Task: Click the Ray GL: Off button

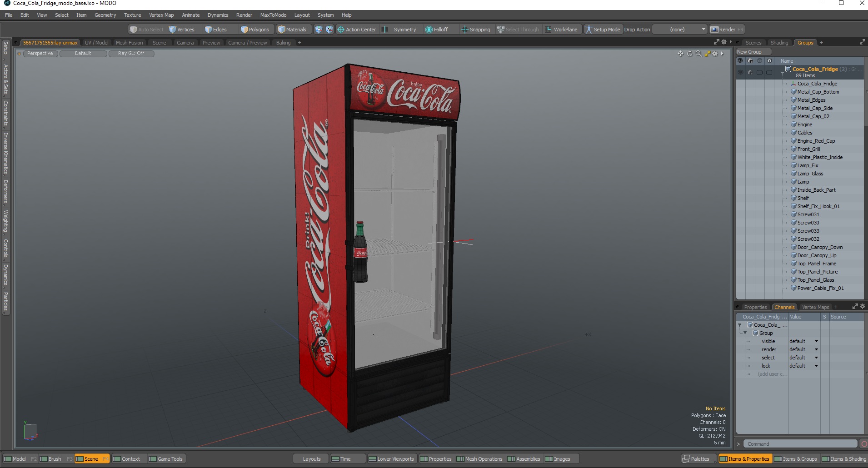Action: (131, 54)
